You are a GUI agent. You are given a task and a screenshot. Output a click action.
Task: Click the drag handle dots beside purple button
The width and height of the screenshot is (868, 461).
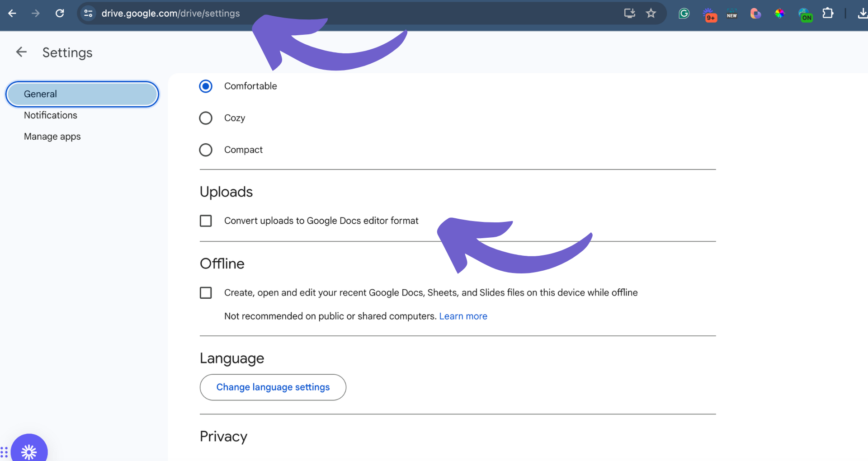(4, 452)
